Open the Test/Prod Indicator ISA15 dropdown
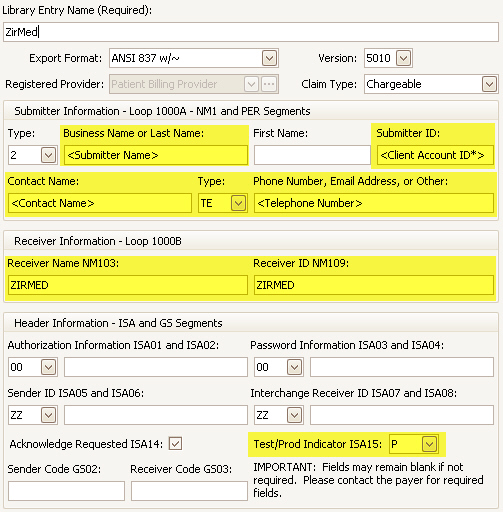Viewport: 503px width, 512px height. (x=429, y=444)
